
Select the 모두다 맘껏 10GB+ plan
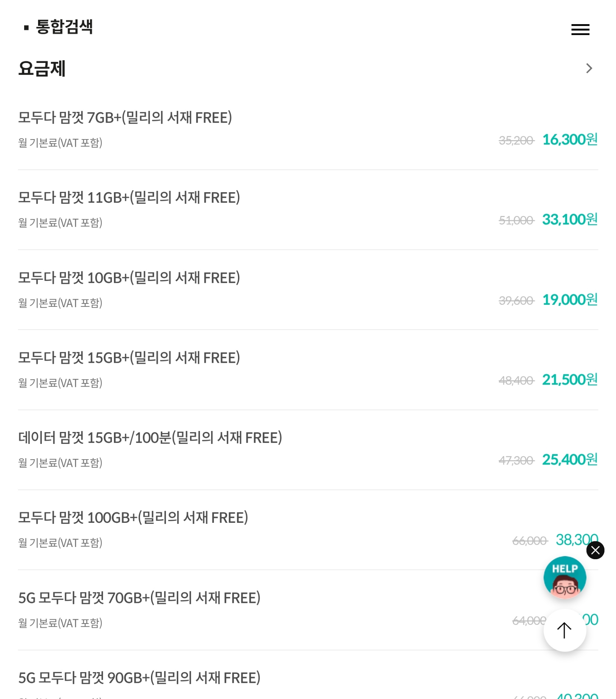[x=129, y=278]
